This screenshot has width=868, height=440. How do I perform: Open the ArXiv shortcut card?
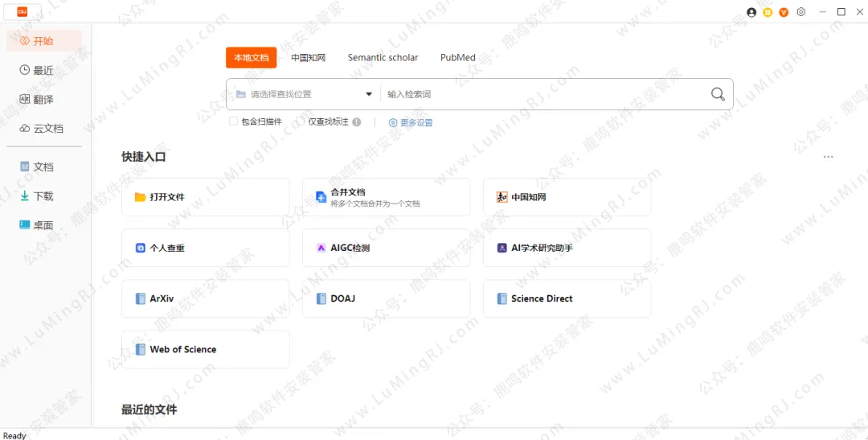pyautogui.click(x=206, y=298)
